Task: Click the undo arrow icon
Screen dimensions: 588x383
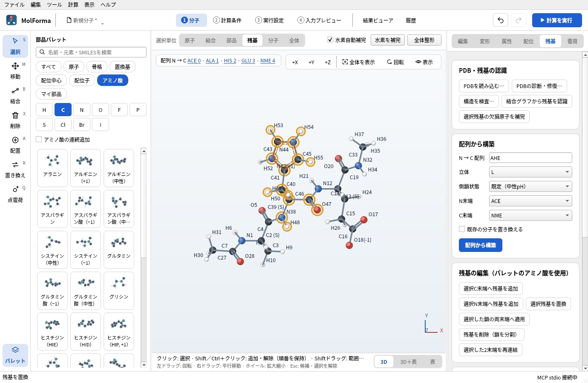Action: [501, 20]
